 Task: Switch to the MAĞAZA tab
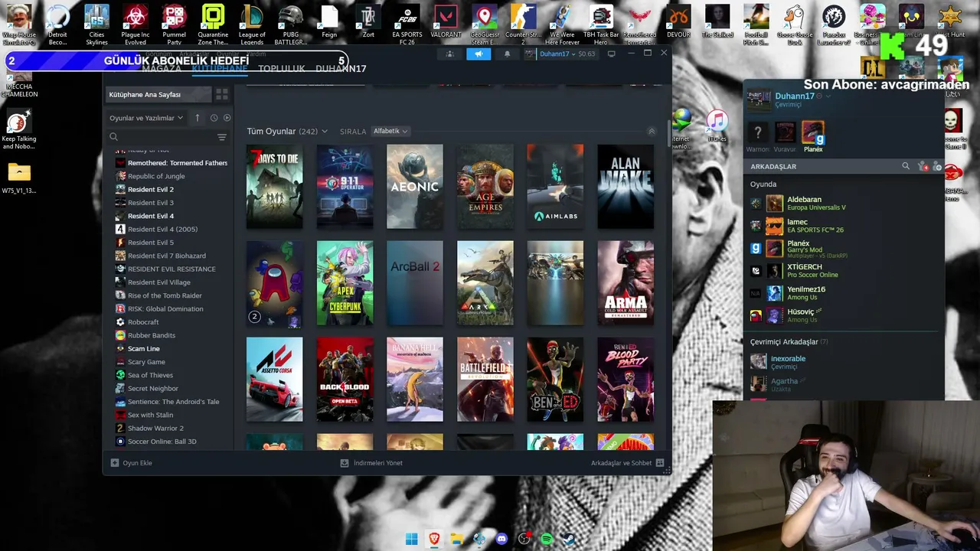tap(162, 69)
